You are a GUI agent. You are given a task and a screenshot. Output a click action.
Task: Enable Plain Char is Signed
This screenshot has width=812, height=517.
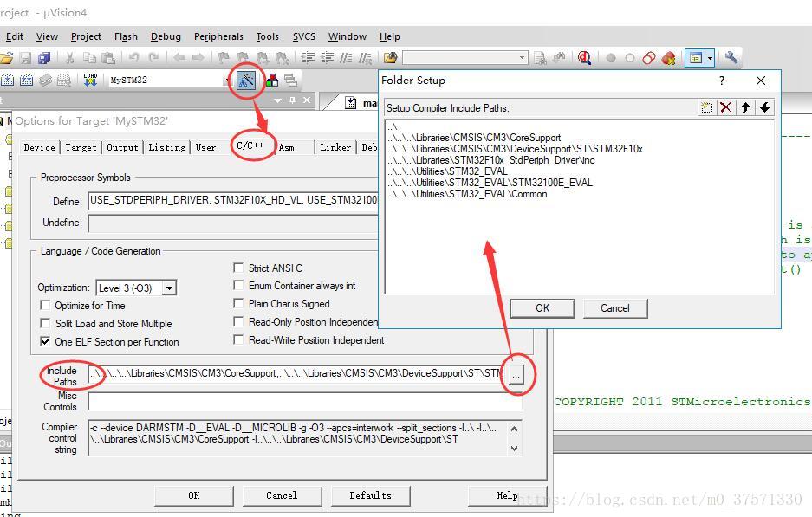pos(238,303)
